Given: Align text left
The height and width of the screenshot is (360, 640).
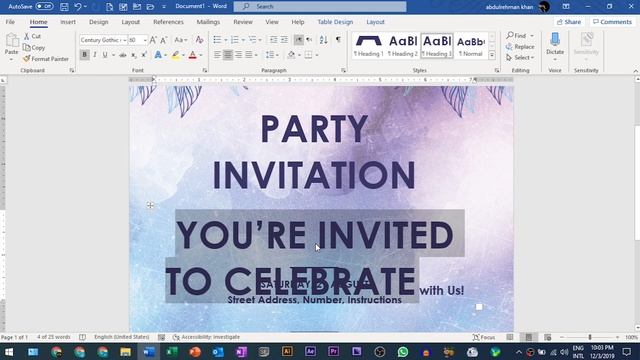Looking at the screenshot, I should coord(217,55).
